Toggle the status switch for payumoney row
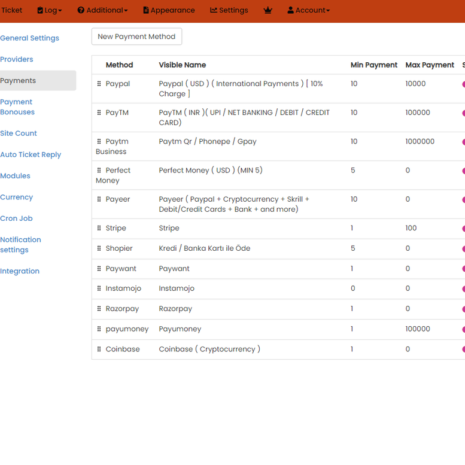The height and width of the screenshot is (465, 465). click(463, 329)
